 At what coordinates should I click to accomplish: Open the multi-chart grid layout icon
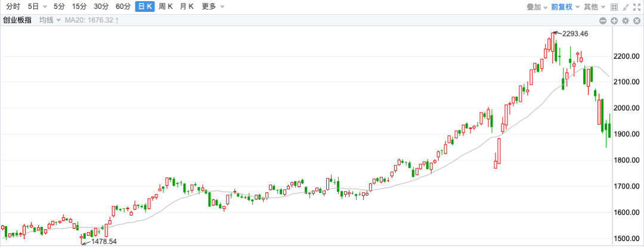click(614, 7)
